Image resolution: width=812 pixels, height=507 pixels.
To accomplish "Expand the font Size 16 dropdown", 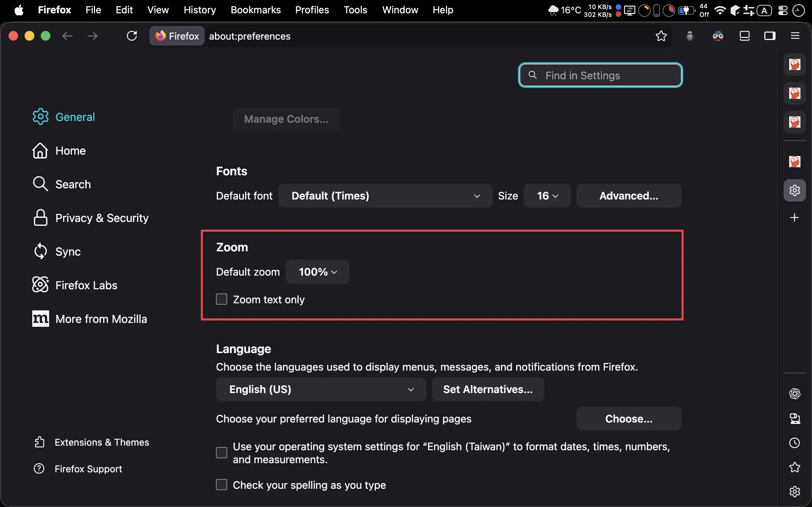I will tap(547, 196).
